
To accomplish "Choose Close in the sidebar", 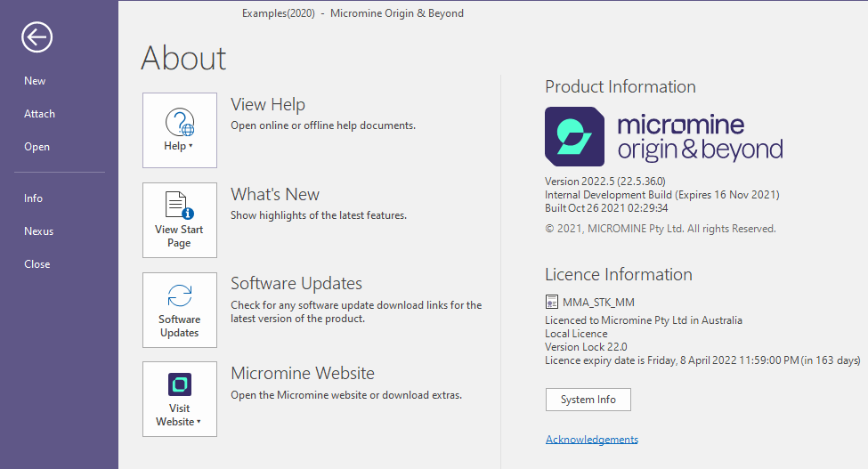I will [x=37, y=264].
